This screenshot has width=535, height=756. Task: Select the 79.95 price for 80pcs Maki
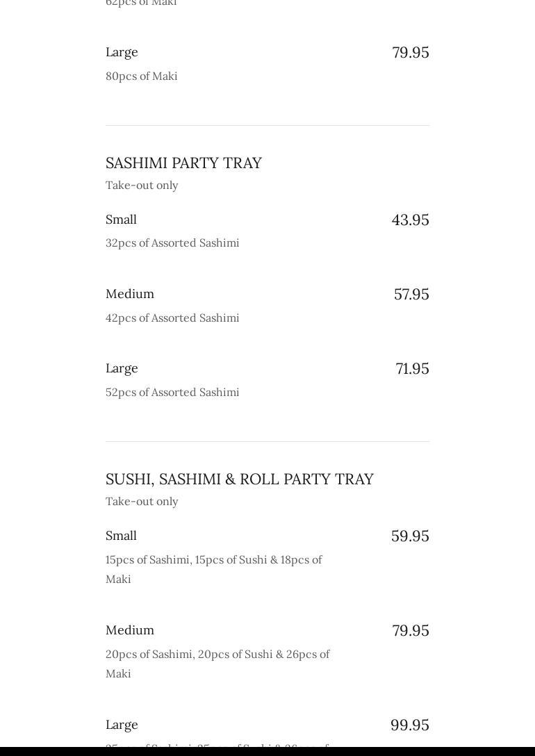pyautogui.click(x=410, y=52)
